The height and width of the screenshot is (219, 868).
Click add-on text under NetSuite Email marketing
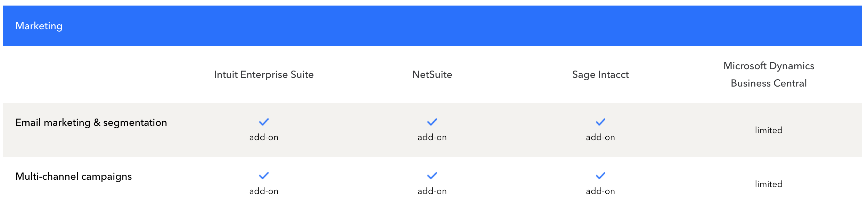pos(432,137)
